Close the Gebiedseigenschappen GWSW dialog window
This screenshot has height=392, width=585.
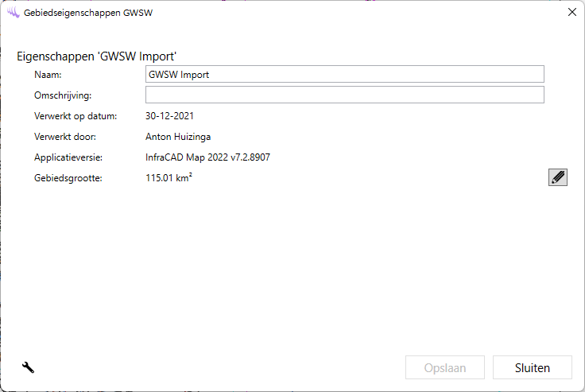(571, 12)
